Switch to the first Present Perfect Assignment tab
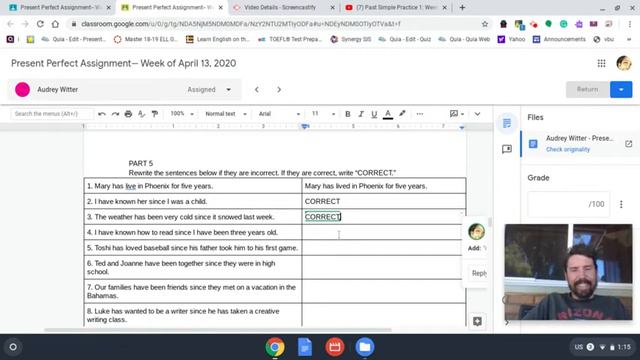Image resolution: width=640 pixels, height=360 pixels. [x=60, y=7]
